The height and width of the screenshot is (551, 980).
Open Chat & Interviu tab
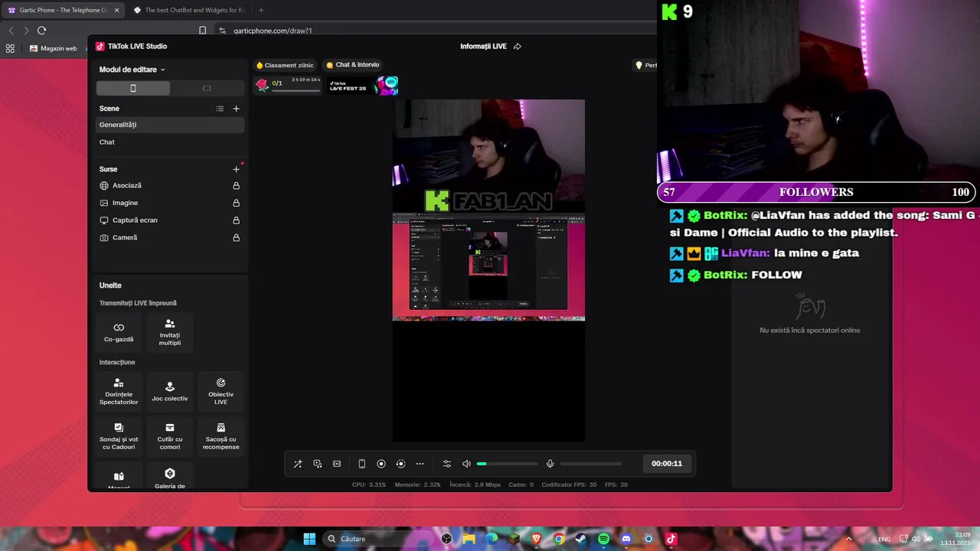(353, 65)
